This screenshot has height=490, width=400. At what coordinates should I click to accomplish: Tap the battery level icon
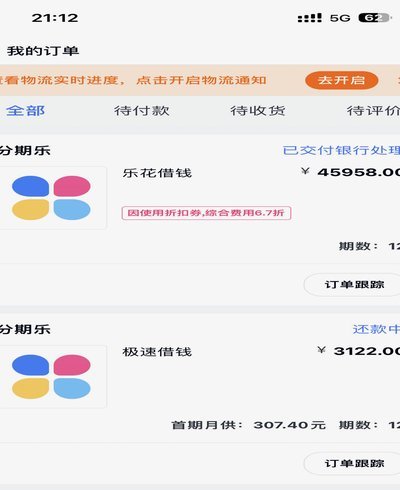tap(374, 18)
